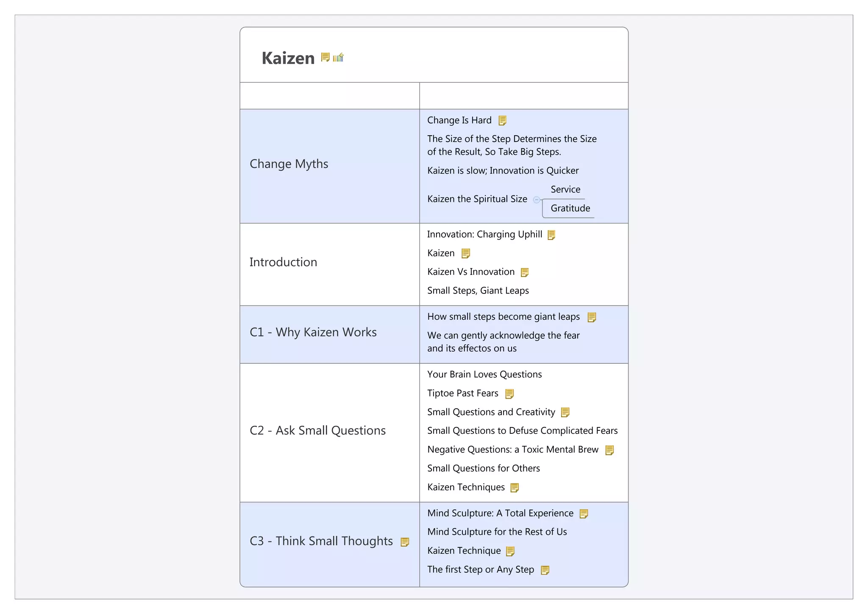Select the Gratitude subtopic
Screen dimensions: 868x614
pyautogui.click(x=570, y=208)
